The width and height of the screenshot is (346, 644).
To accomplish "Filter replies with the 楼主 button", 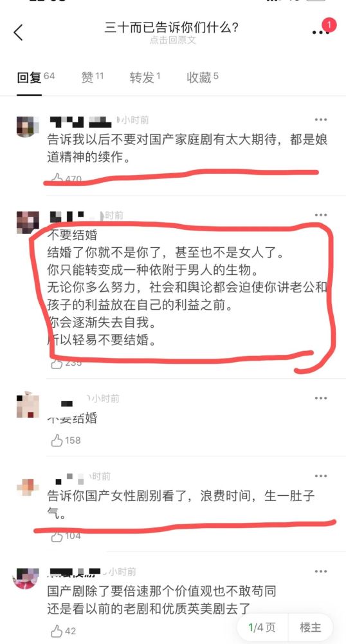I will pyautogui.click(x=311, y=627).
